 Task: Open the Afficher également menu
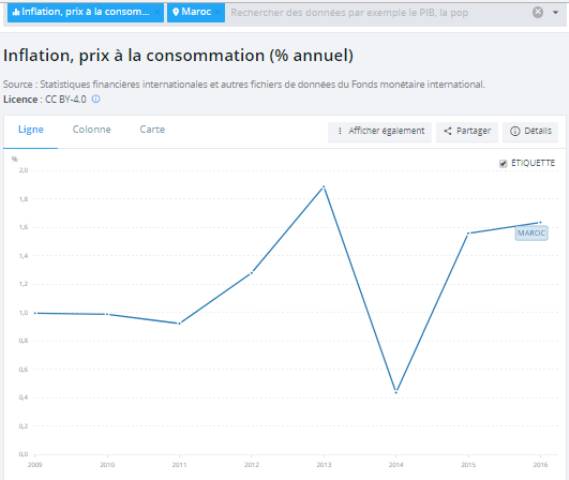tap(380, 131)
